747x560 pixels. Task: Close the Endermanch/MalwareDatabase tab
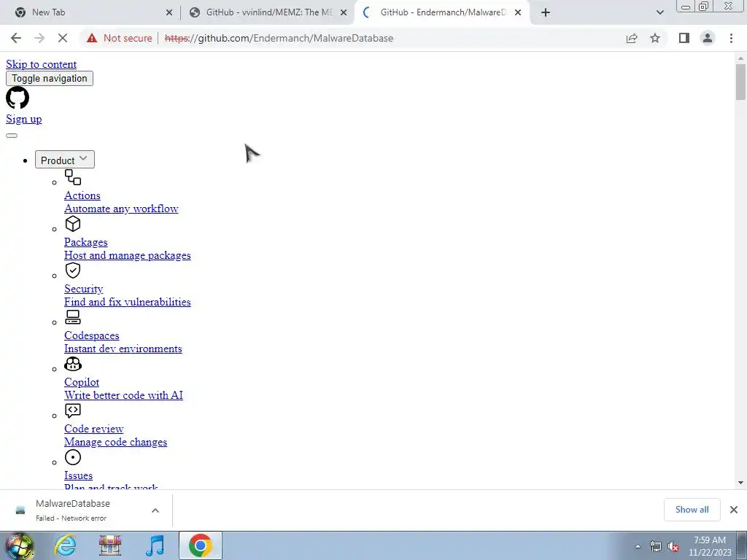(518, 12)
